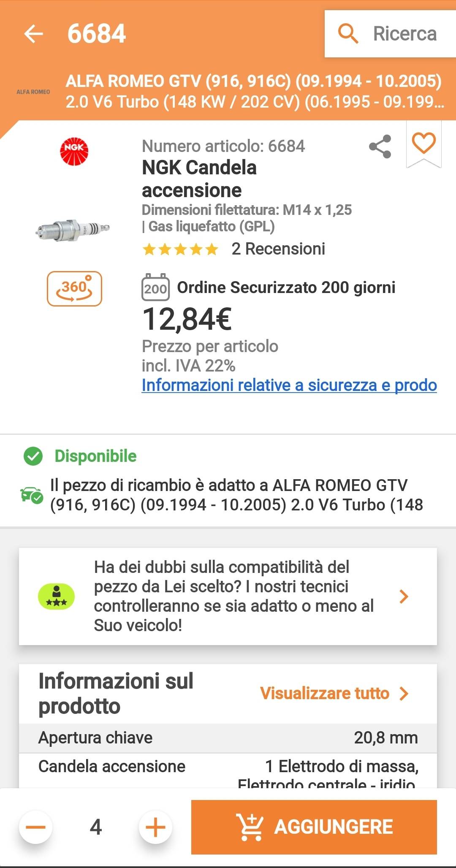456x868 pixels.
Task: Open the 2 Recensioni reviews
Action: (278, 249)
